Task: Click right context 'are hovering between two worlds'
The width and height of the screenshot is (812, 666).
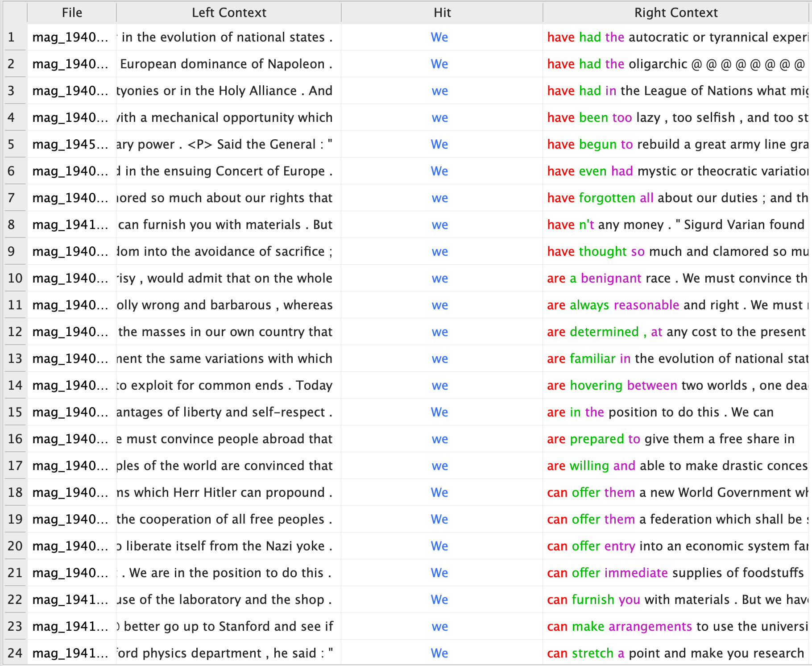Action: click(647, 385)
